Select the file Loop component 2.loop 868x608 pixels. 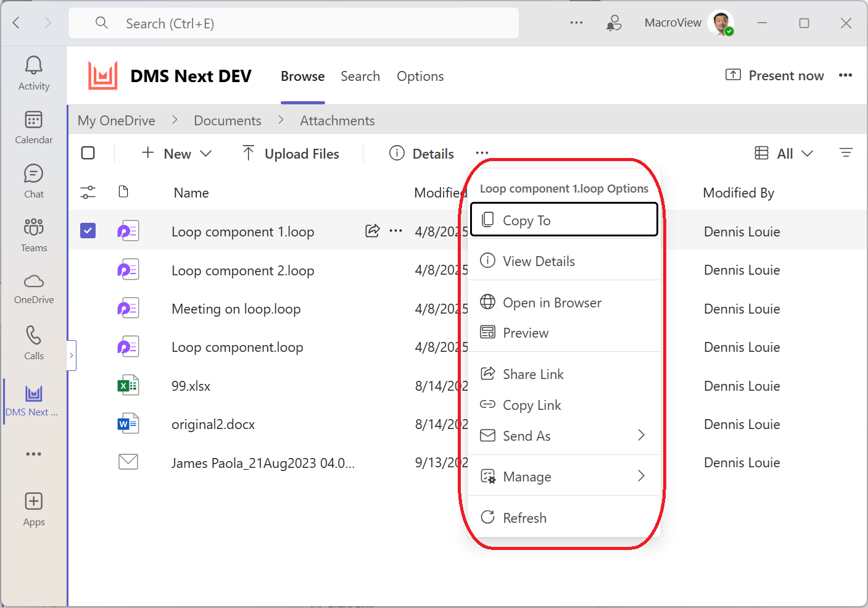click(x=243, y=270)
